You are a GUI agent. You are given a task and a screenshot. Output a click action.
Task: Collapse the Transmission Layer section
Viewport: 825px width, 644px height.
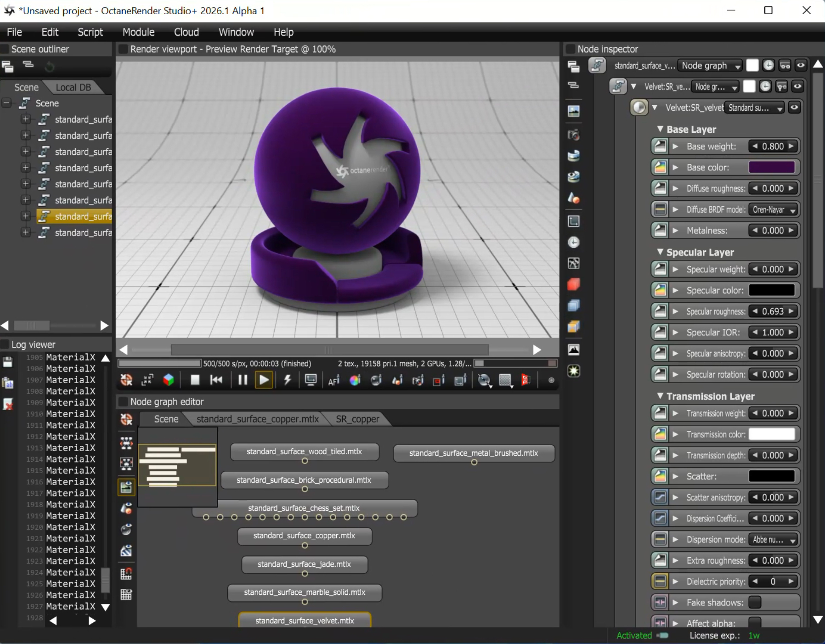pyautogui.click(x=660, y=395)
